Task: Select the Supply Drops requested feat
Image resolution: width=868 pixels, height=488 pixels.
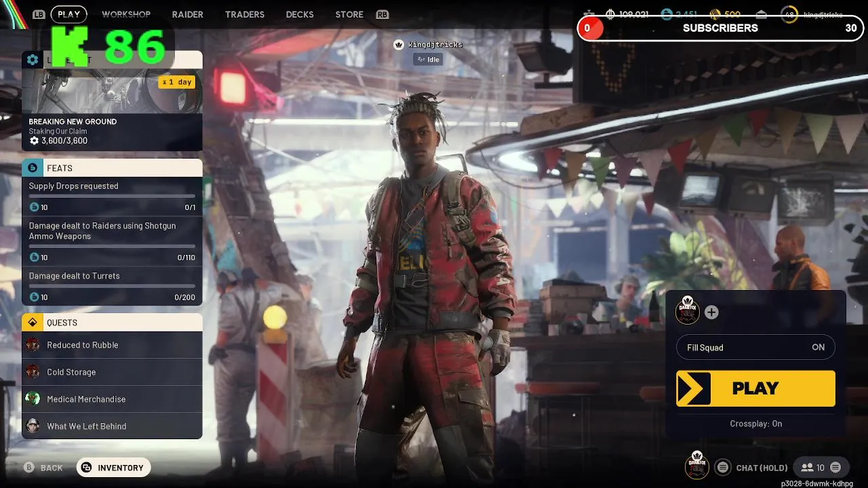Action: [112, 197]
